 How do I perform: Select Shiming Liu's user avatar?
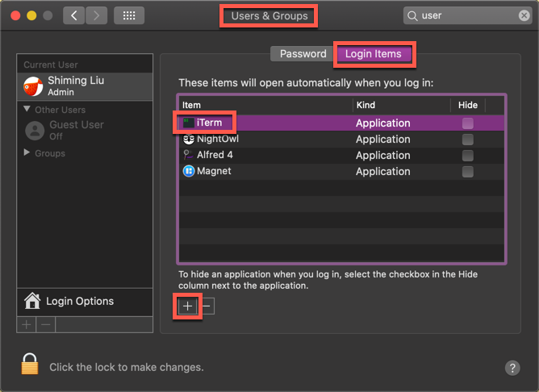[33, 86]
